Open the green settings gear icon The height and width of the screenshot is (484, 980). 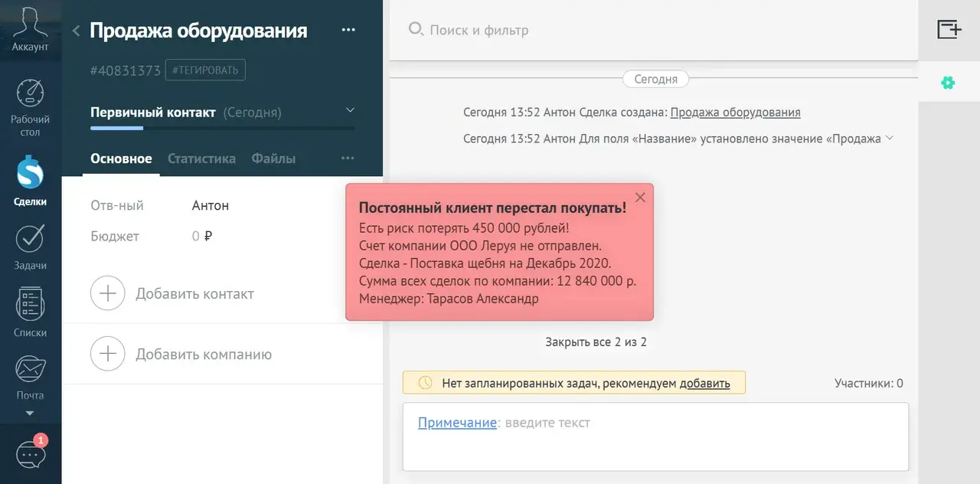point(948,83)
